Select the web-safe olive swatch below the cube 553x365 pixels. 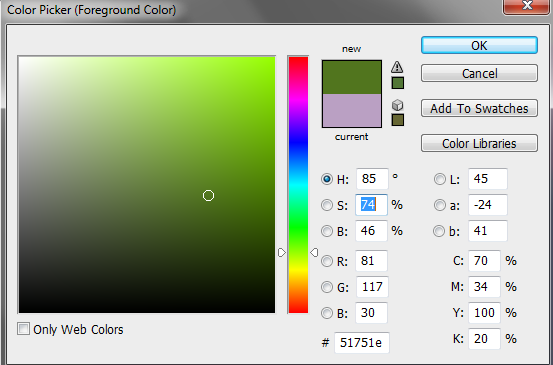[398, 120]
